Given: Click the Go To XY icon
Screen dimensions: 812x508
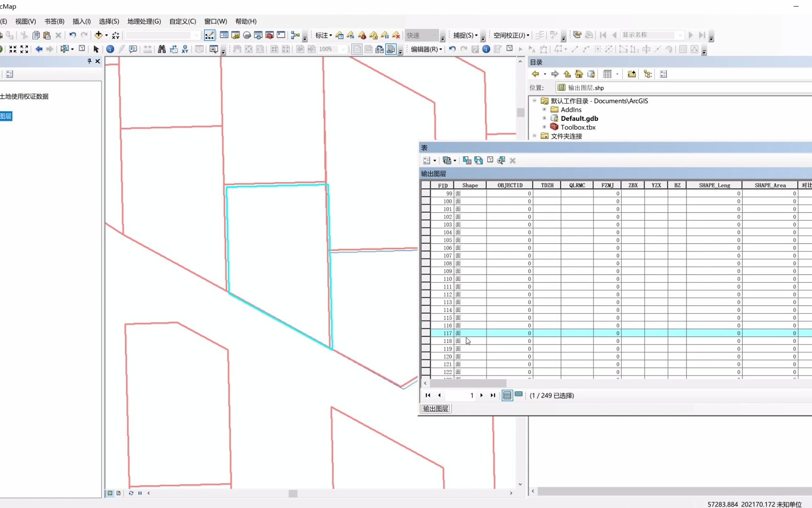Looking at the screenshot, I should [x=185, y=49].
